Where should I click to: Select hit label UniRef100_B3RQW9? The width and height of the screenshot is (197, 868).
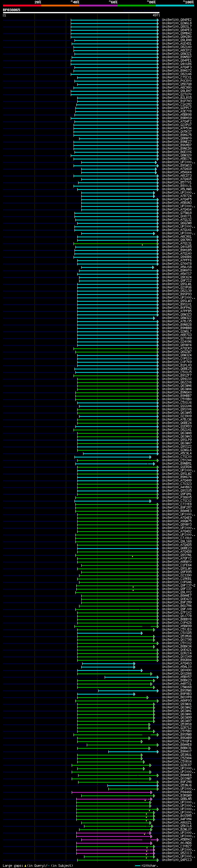click(x=177, y=795)
